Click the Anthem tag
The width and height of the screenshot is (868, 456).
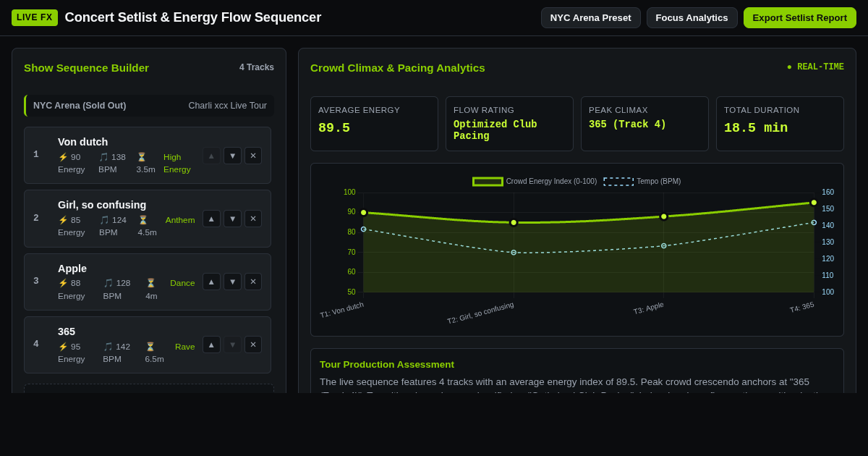click(x=180, y=220)
